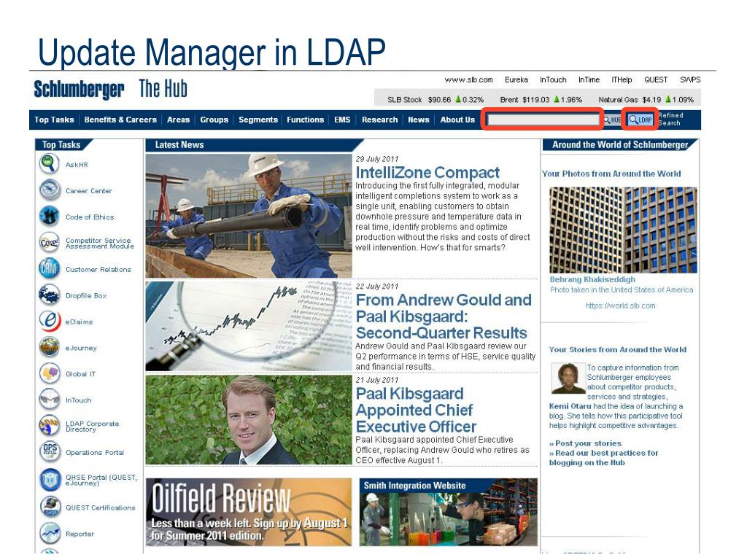The image size is (747, 560).
Task: Open the QUEST Certifications text link
Action: tap(101, 507)
